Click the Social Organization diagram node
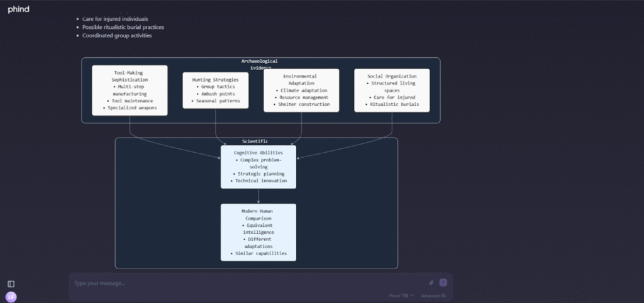The image size is (644, 303). click(392, 91)
